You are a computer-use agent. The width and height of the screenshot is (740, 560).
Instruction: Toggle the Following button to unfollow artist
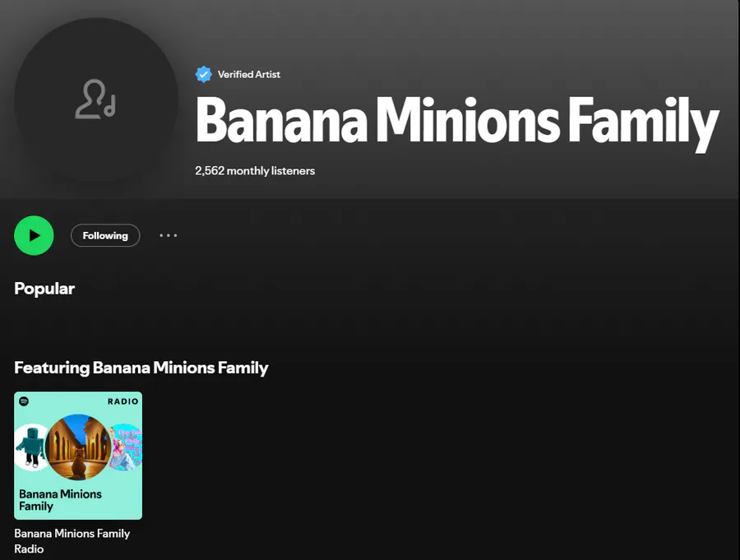click(105, 235)
